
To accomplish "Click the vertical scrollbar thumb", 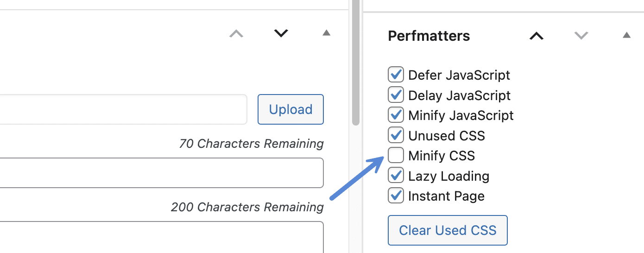I will coord(356,63).
